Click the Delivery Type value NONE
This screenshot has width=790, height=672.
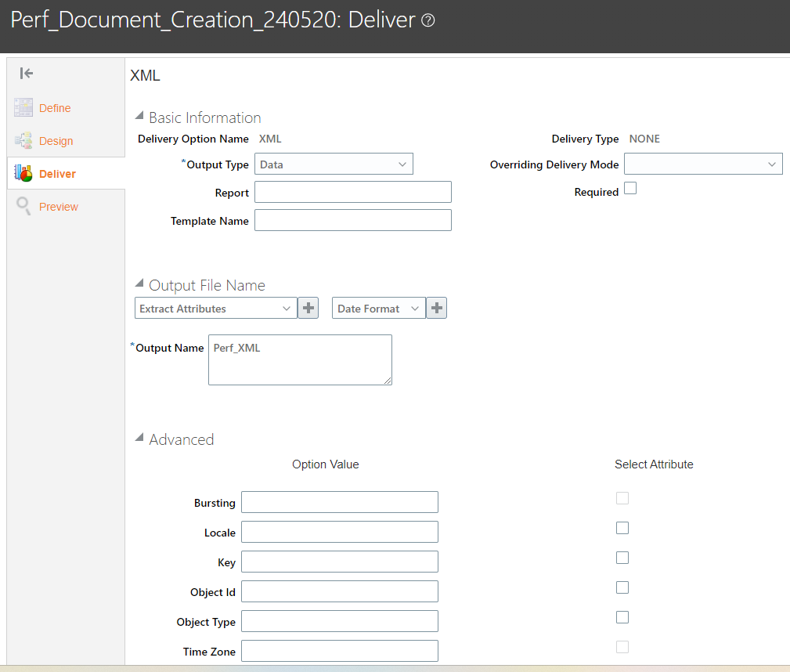[644, 139]
